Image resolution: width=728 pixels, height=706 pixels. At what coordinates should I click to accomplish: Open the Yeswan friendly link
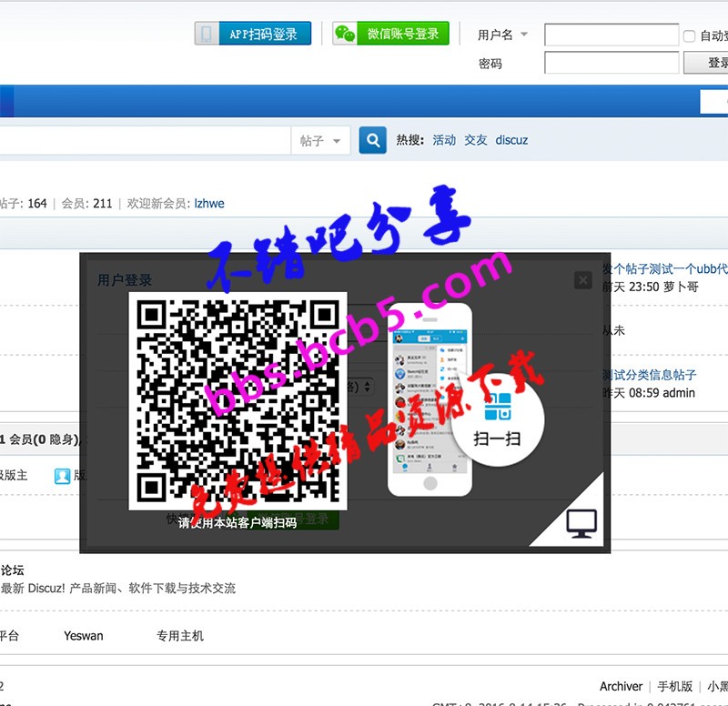pos(84,635)
